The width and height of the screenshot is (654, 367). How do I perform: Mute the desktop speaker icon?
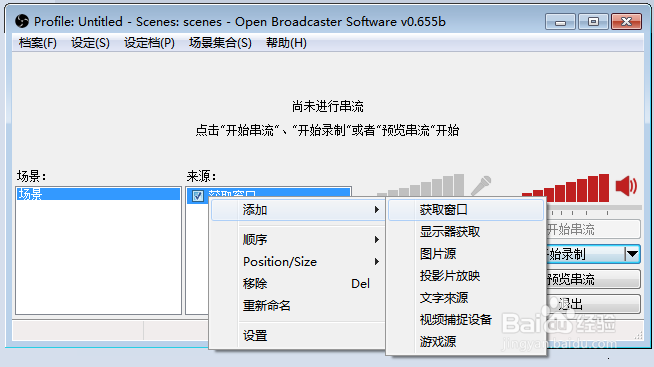pos(626,186)
